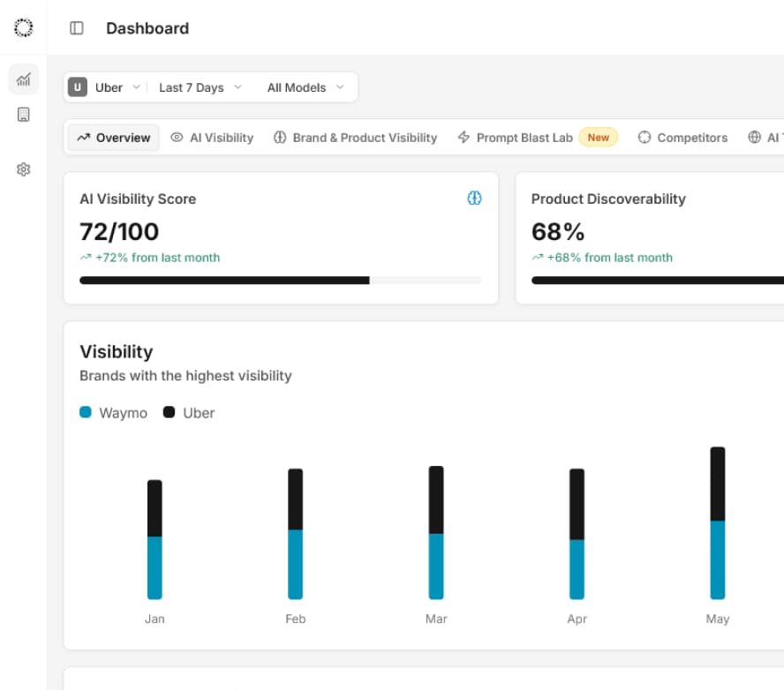
Task: Click the circular app logo icon
Action: pos(24,28)
